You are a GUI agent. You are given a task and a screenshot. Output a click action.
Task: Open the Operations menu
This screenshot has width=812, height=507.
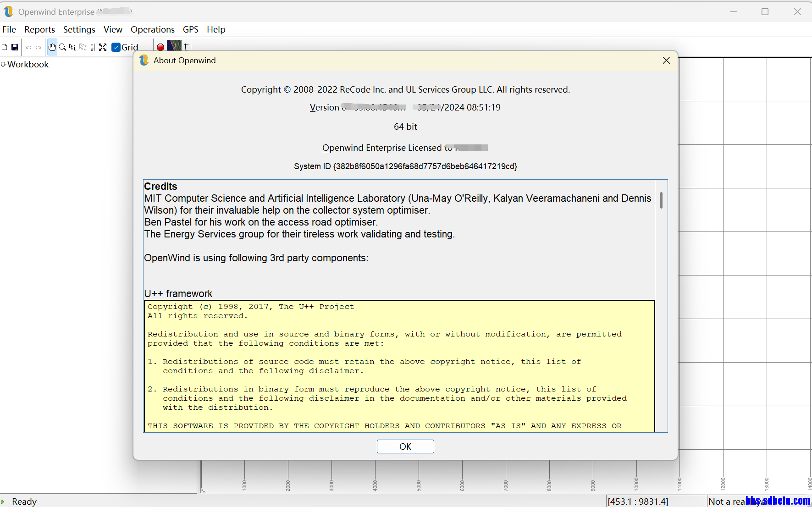153,29
